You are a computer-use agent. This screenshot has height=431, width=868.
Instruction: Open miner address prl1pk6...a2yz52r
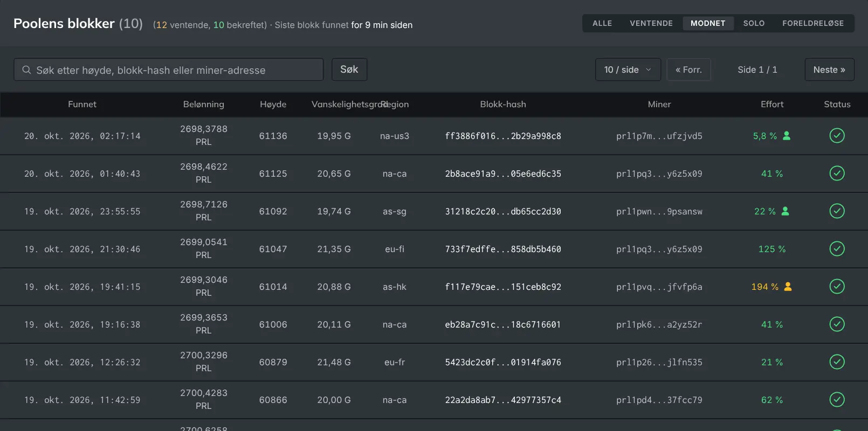tap(659, 324)
